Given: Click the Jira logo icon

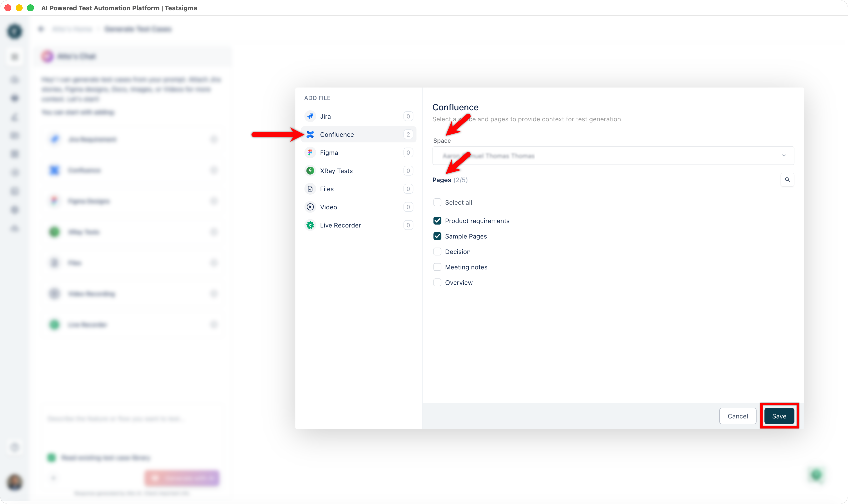Looking at the screenshot, I should click(x=310, y=116).
